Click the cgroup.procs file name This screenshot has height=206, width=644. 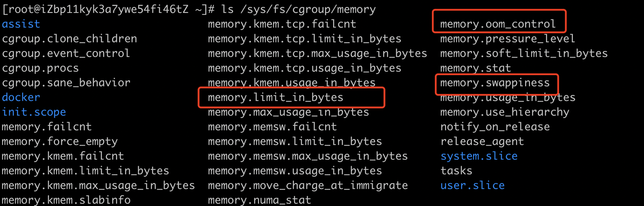[40, 68]
